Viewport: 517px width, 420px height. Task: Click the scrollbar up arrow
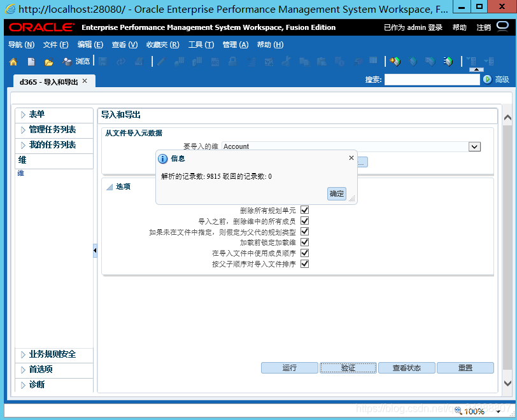[507, 117]
